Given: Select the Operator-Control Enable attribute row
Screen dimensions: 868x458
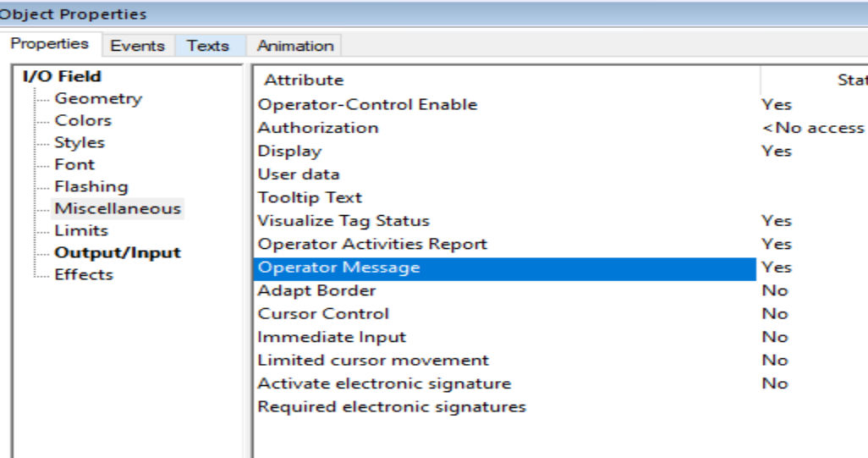Looking at the screenshot, I should 367,105.
